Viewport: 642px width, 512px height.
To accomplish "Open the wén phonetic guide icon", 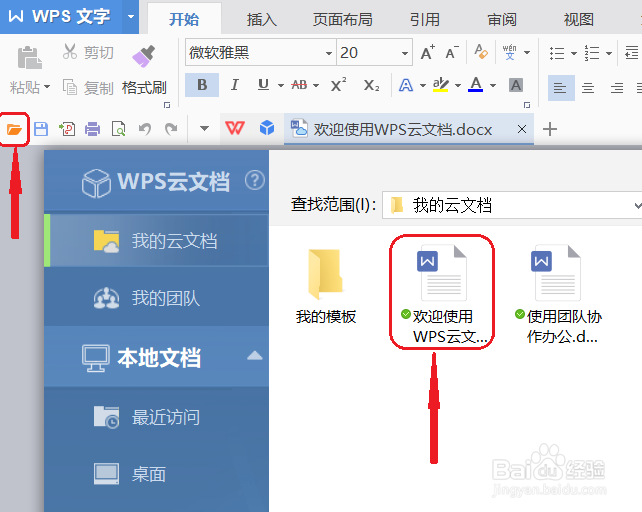I will 509,52.
